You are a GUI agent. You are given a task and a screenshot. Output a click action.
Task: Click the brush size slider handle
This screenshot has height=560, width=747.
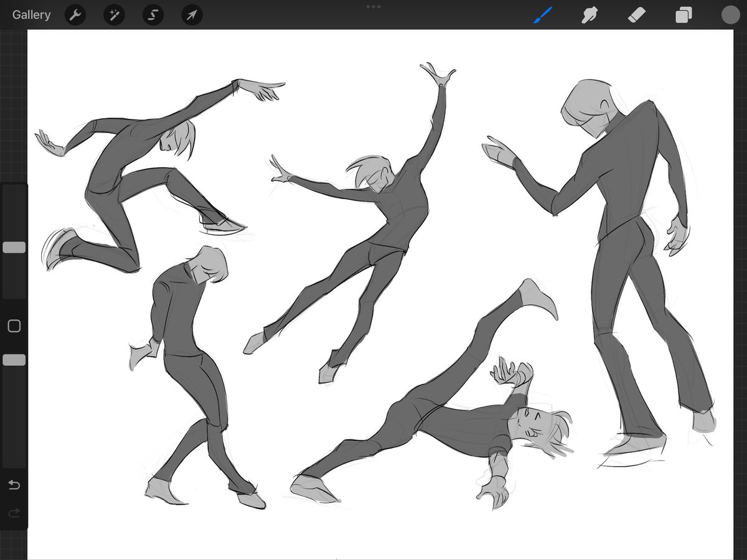[14, 248]
